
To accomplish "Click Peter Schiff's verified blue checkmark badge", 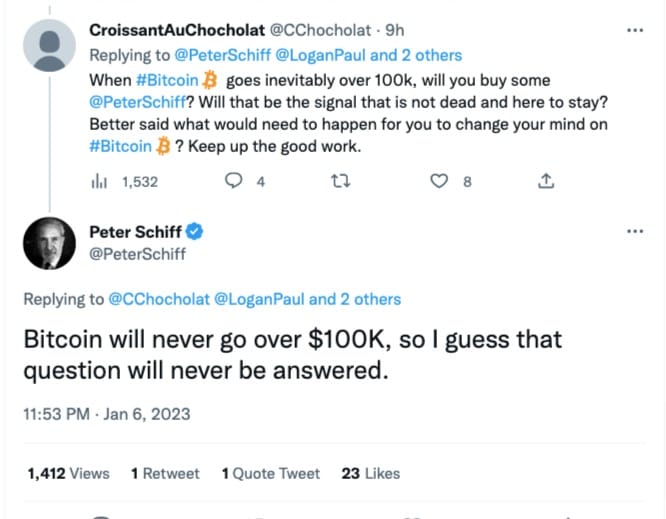I will pos(195,231).
